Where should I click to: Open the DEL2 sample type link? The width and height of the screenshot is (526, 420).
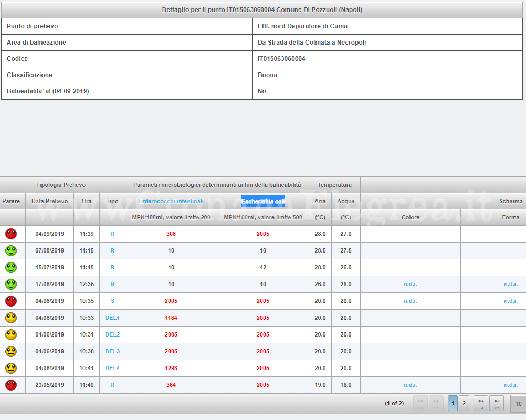(x=112, y=334)
